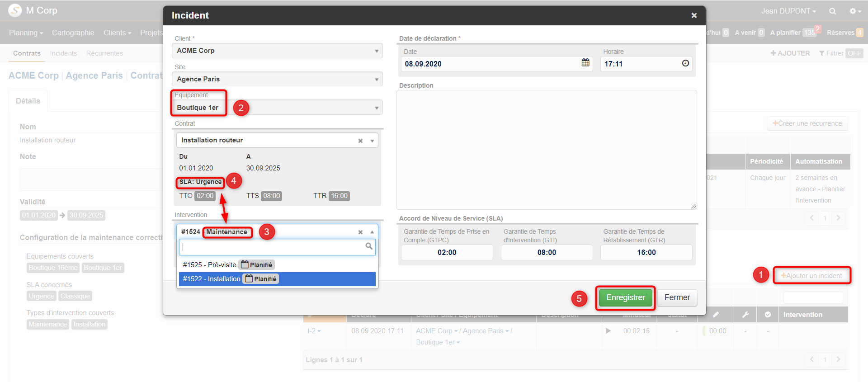Click the Périodicité column header
868x382 pixels.
pos(767,161)
